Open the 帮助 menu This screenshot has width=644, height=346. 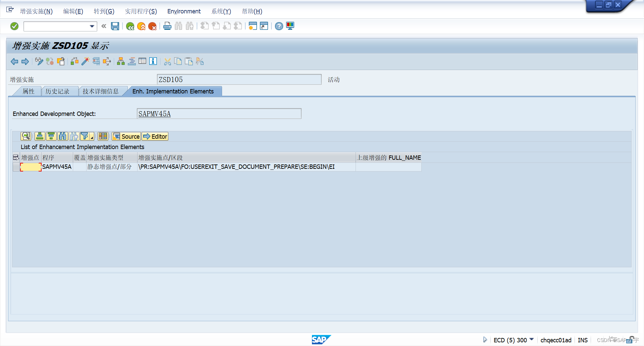(x=252, y=11)
